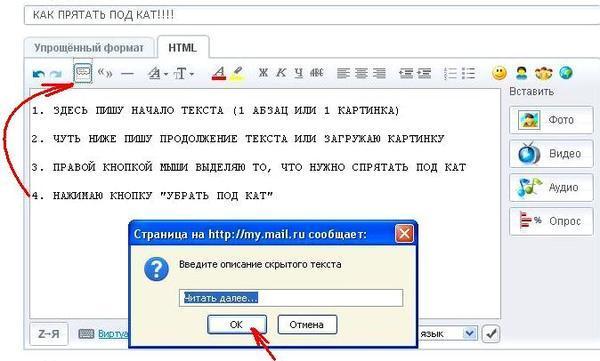Click the globe link icon
This screenshot has width=600, height=361.
tap(566, 72)
